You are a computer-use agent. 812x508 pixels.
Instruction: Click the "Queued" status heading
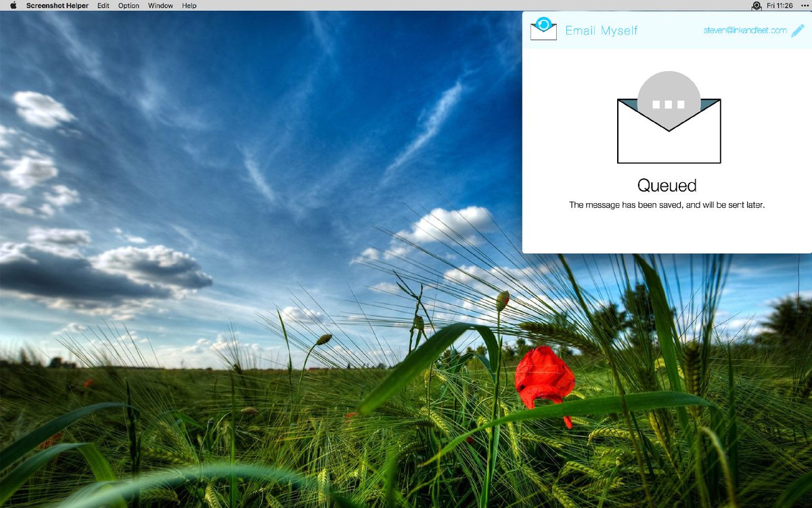click(667, 185)
